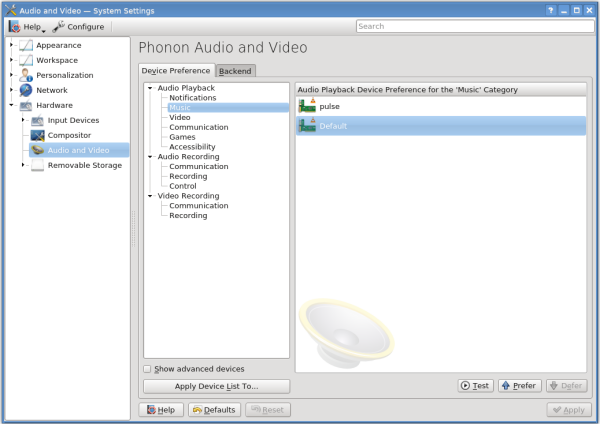Screen dimensions: 600x424
Task: Select Games playback category
Action: coord(182,137)
